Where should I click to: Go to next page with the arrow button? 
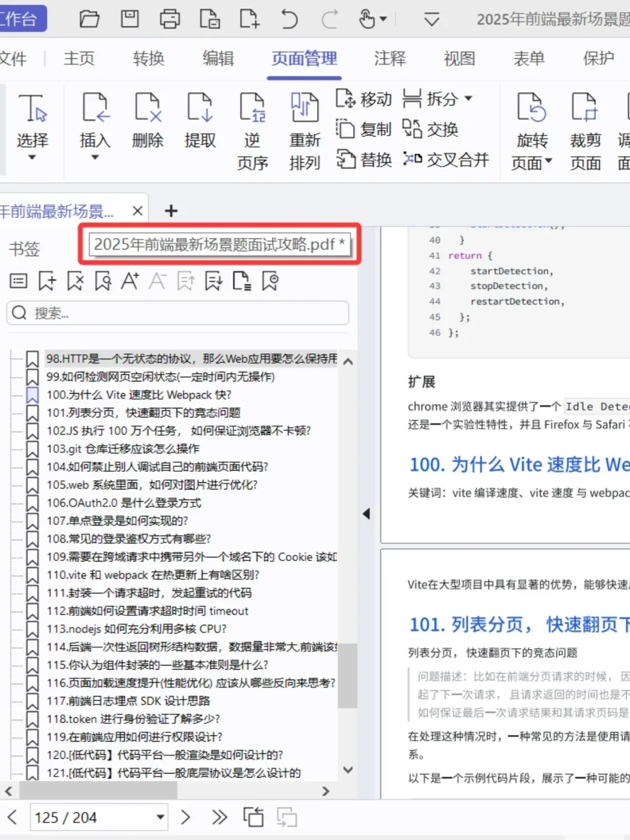point(185,817)
